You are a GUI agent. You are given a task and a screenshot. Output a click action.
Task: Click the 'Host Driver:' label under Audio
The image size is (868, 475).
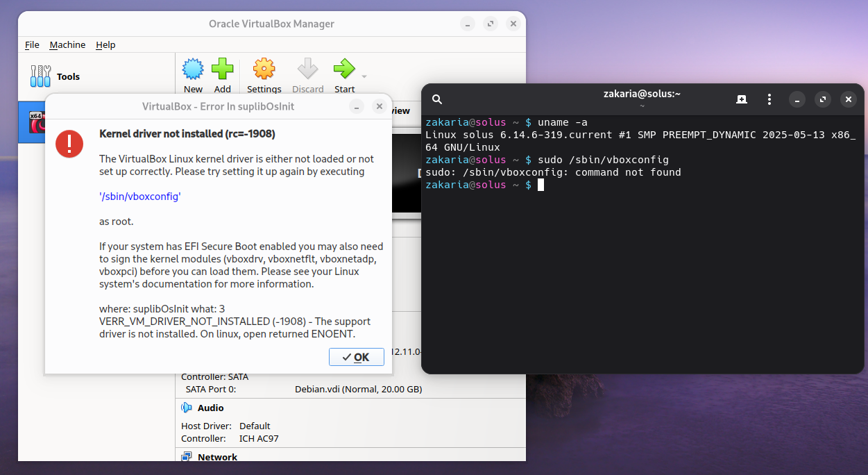point(207,426)
